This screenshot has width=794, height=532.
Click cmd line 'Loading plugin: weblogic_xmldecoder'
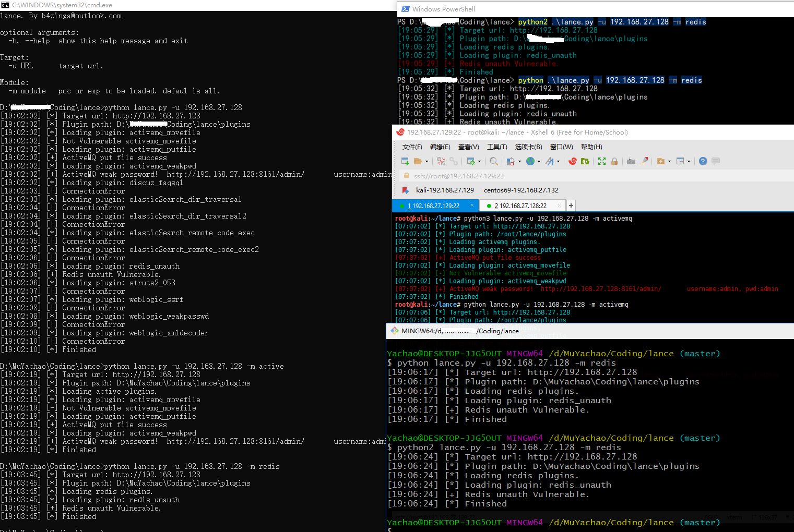pos(135,333)
